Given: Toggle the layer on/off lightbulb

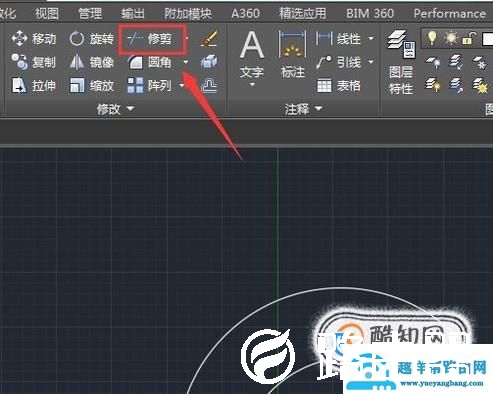Looking at the screenshot, I should pyautogui.click(x=432, y=38).
